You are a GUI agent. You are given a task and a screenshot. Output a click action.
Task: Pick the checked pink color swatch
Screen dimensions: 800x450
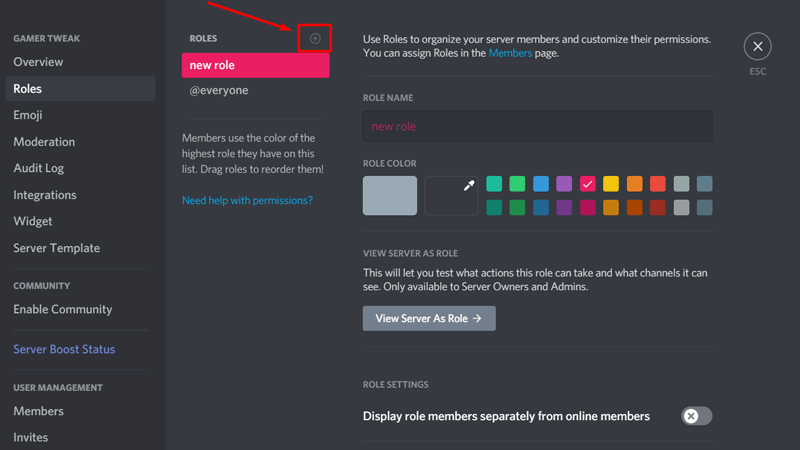588,184
